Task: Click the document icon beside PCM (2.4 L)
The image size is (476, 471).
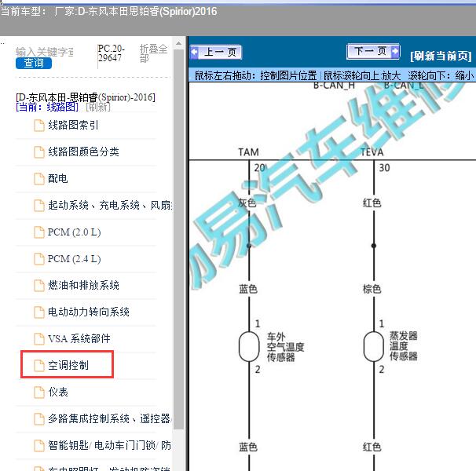Action: click(x=38, y=259)
